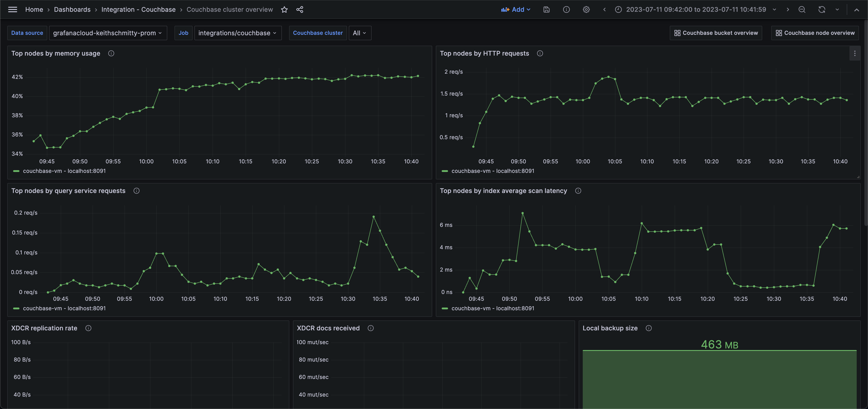868x409 pixels.
Task: Toggle couchbase-vm legend under index scan latency
Action: 493,308
